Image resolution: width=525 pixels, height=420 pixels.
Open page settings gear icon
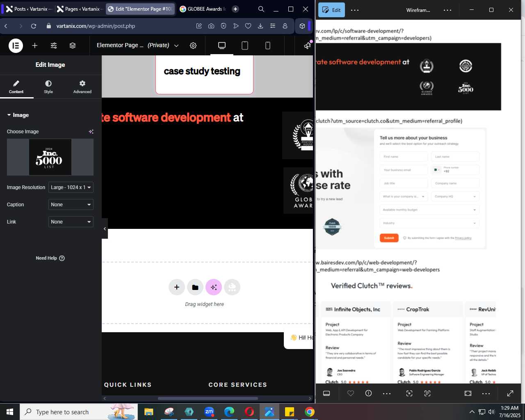[193, 46]
